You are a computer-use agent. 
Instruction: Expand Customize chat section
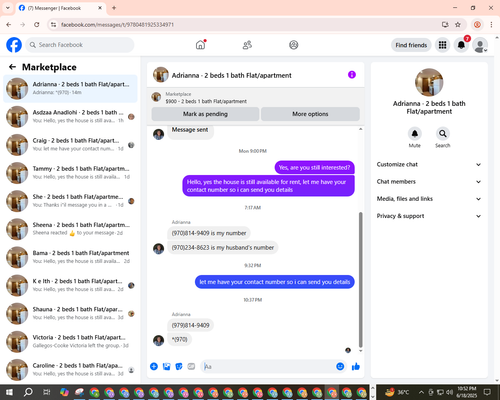point(429,164)
